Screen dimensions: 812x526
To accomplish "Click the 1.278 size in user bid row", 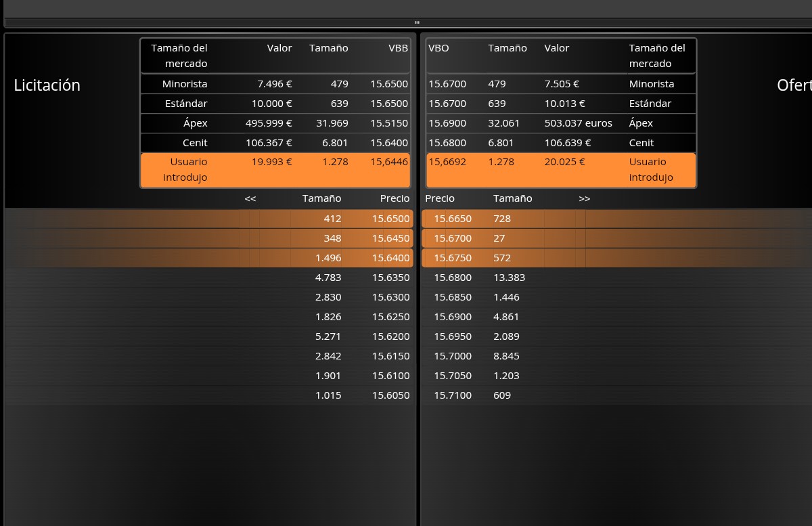I will 336,162.
